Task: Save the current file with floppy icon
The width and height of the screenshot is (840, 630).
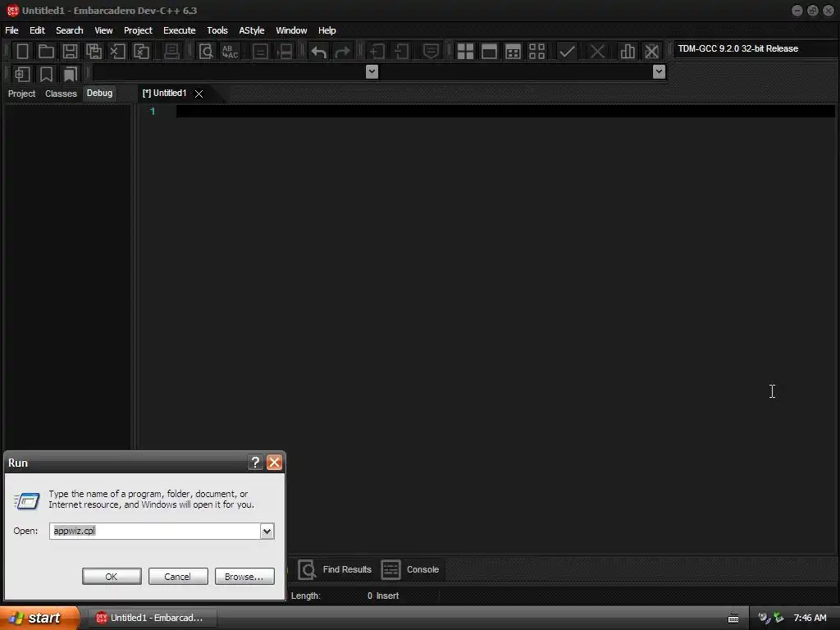Action: point(70,52)
